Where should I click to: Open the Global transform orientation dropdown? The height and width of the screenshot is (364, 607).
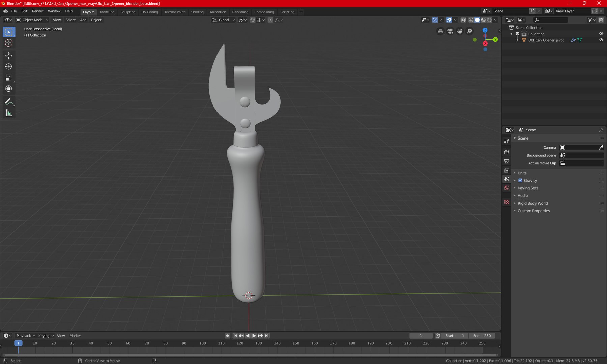pos(224,20)
